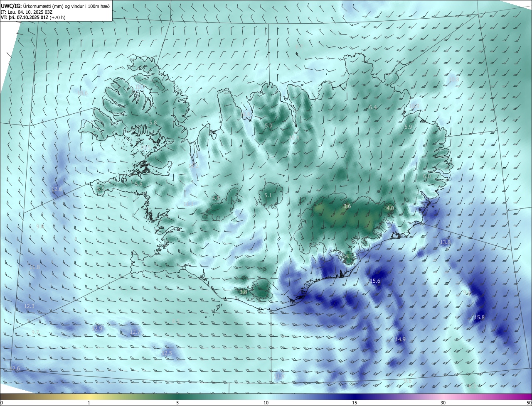Click the '3.6' value label

pyautogui.click(x=347, y=206)
